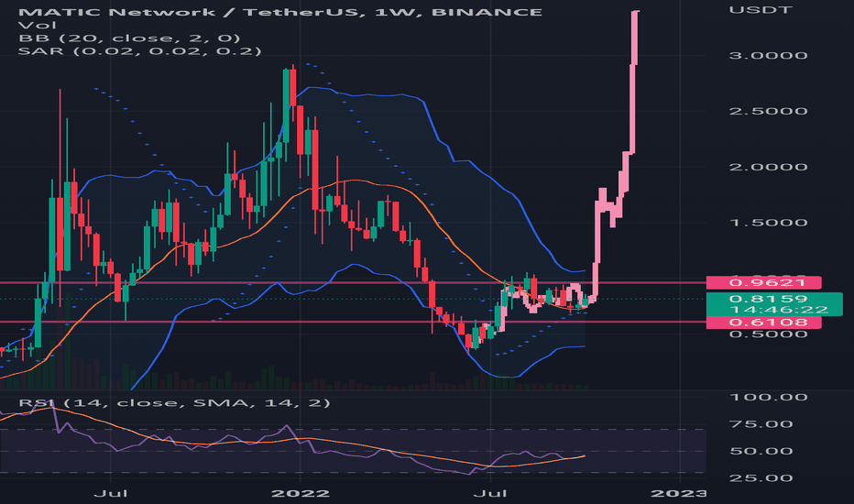This screenshot has height=504, width=854.
Task: Open the BB (20, close, 2, 0) indicator legend
Action: (129, 38)
